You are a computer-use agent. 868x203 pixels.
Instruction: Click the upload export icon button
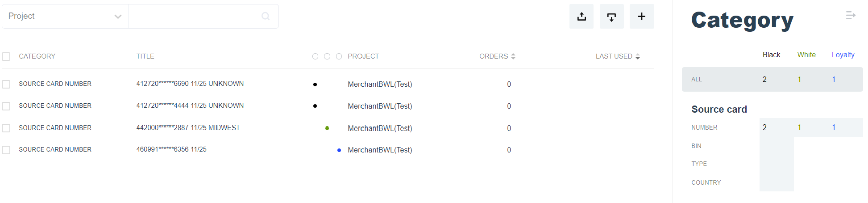[581, 17]
